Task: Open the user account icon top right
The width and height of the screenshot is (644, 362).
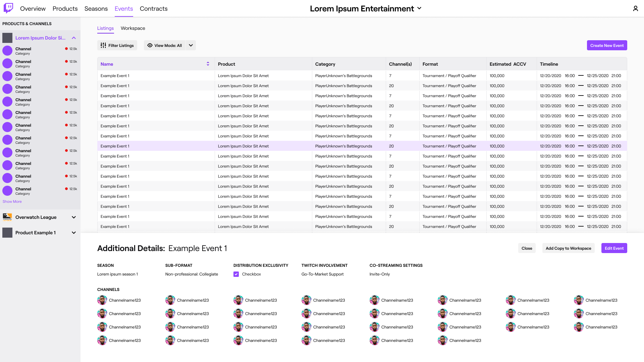Action: (635, 8)
